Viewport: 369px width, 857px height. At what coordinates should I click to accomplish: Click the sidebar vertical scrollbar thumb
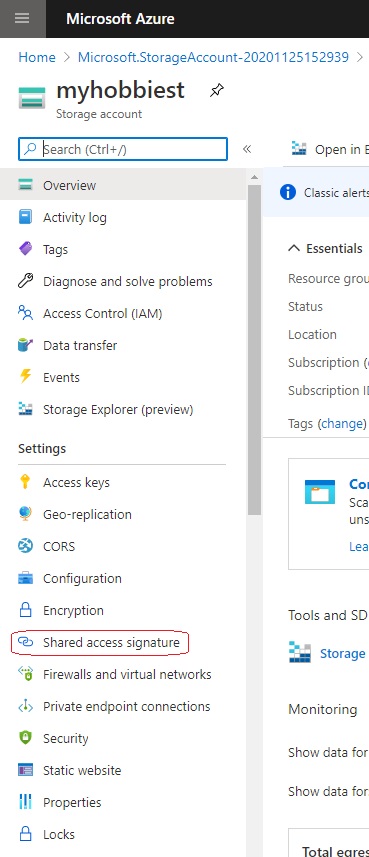(x=254, y=350)
